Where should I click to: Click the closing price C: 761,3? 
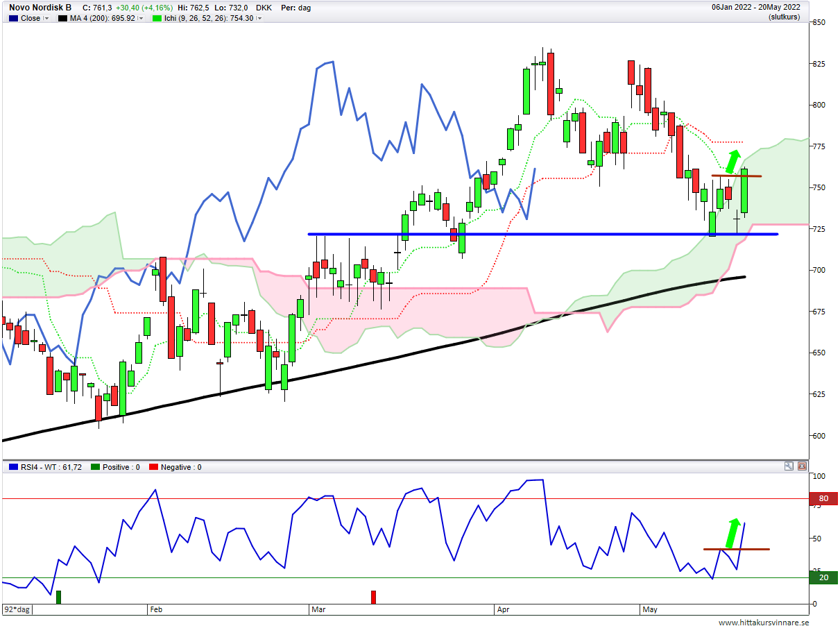98,8
